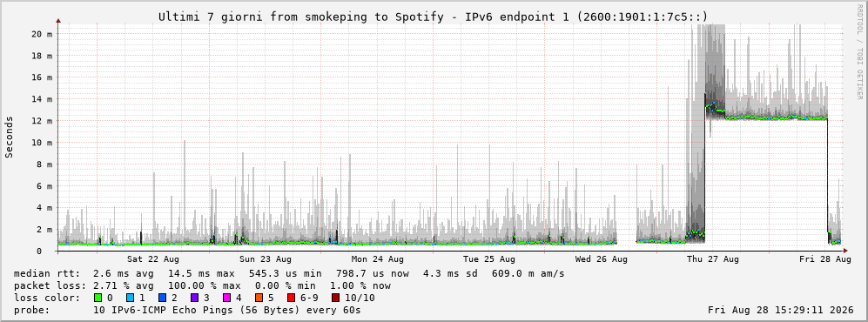Click the Seconds y-axis label
The width and height of the screenshot is (868, 322).
tap(10, 137)
